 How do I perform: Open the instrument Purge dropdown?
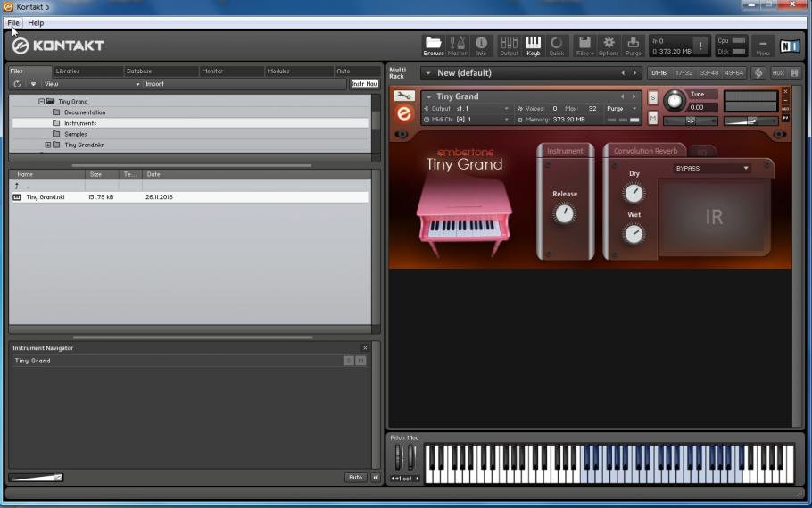(x=621, y=108)
